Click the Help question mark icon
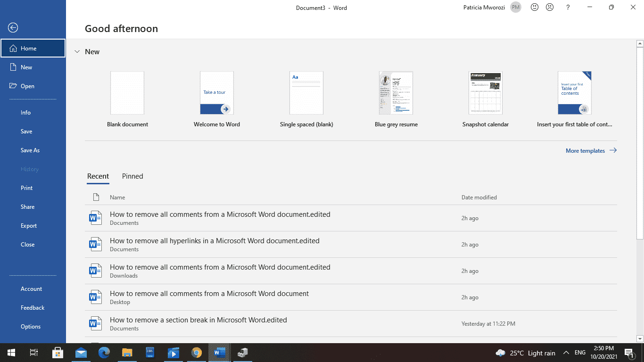Viewport: 644px width, 362px height. pos(568,7)
